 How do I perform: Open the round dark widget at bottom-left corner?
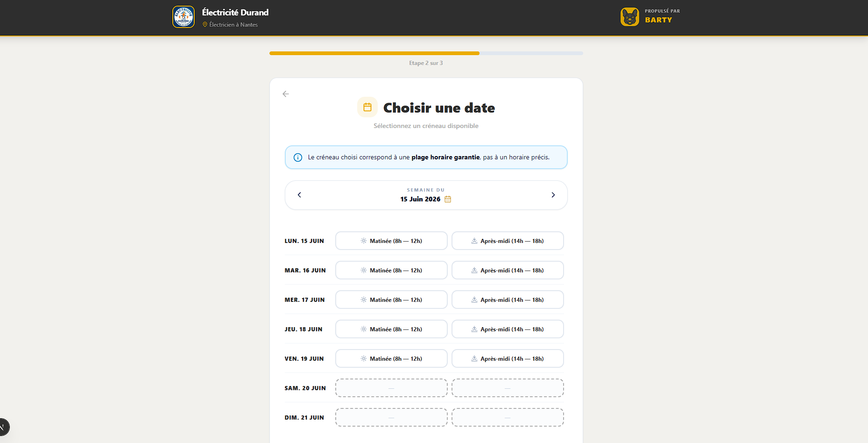(3, 427)
